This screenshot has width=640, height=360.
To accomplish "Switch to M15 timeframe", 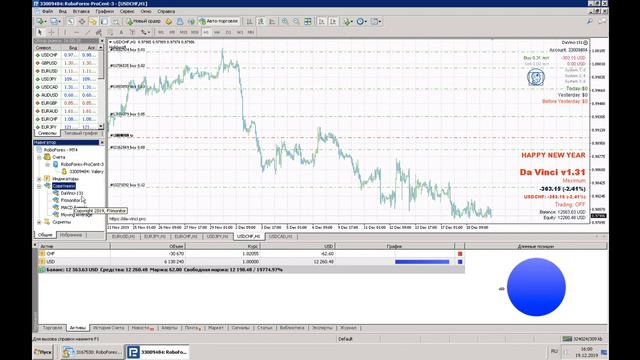I will point(183,32).
